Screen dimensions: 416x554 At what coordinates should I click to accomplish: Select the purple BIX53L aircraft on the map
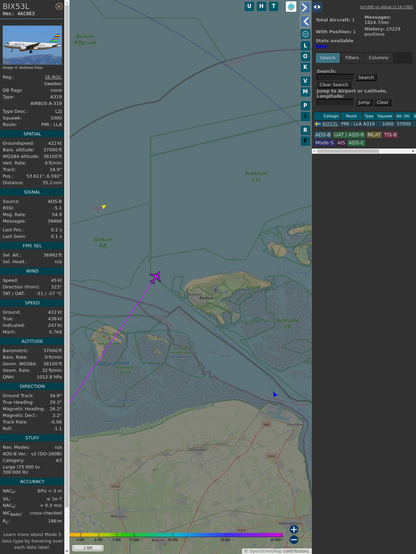point(156,277)
